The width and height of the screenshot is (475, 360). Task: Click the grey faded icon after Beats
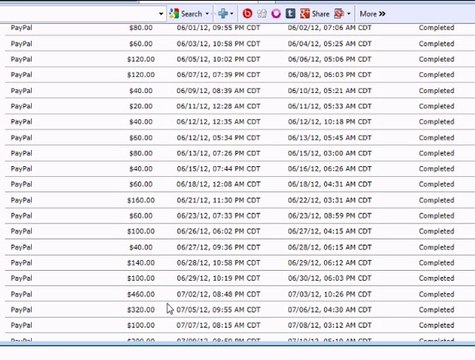(x=262, y=14)
